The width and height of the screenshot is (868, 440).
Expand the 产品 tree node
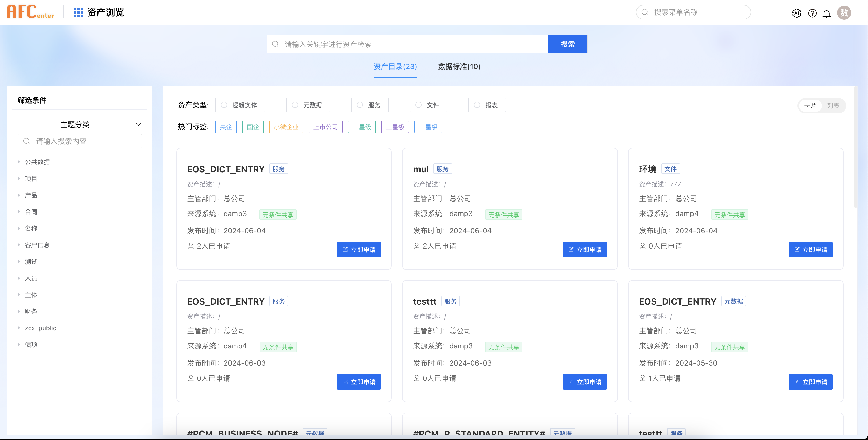tap(19, 195)
